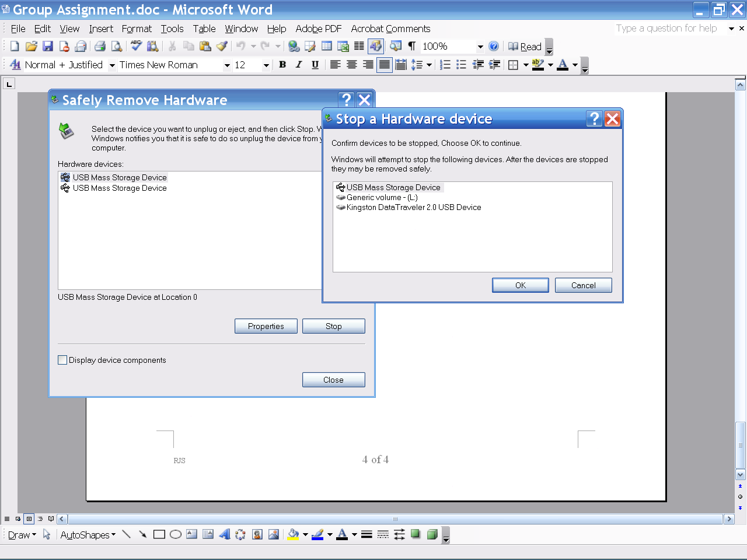This screenshot has height=560, width=747.
Task: Click the yellow Highlight color button
Action: click(x=538, y=65)
